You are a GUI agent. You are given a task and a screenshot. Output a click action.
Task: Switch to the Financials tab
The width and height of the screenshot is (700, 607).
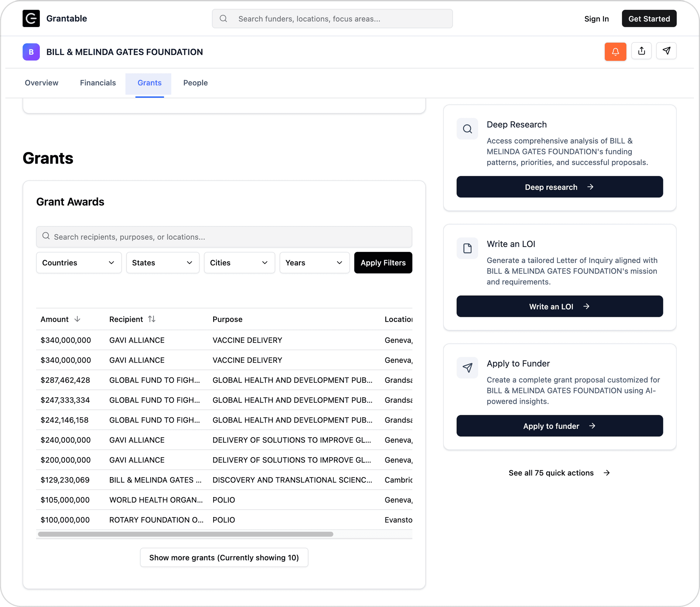click(x=97, y=83)
